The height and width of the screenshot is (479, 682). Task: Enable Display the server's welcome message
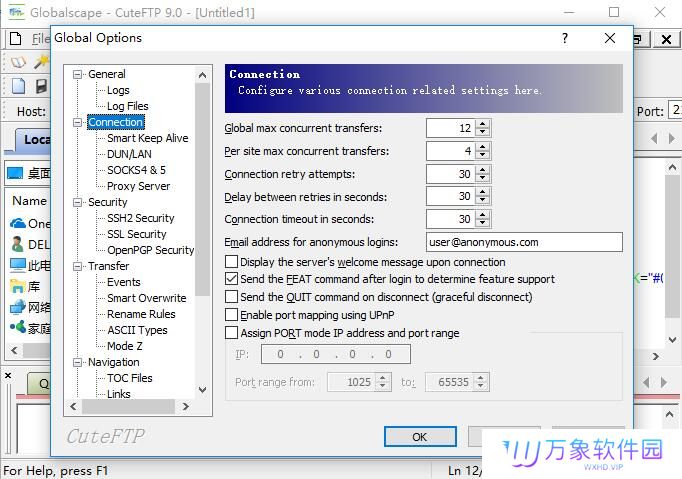point(231,262)
